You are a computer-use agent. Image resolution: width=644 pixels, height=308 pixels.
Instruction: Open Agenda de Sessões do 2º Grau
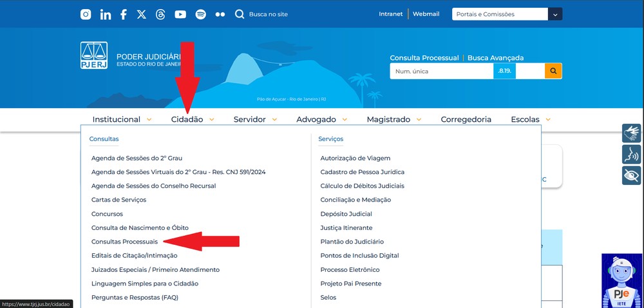137,158
